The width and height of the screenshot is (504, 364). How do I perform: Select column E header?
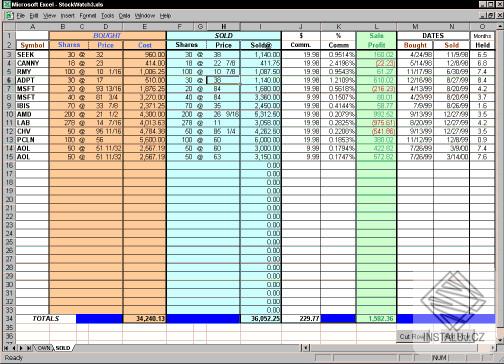(x=144, y=27)
